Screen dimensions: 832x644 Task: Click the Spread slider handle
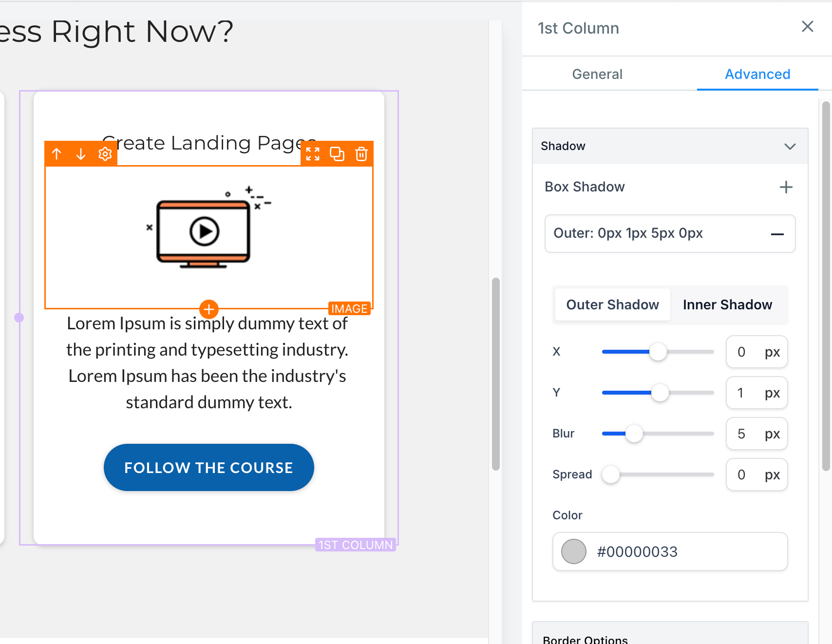pos(611,474)
